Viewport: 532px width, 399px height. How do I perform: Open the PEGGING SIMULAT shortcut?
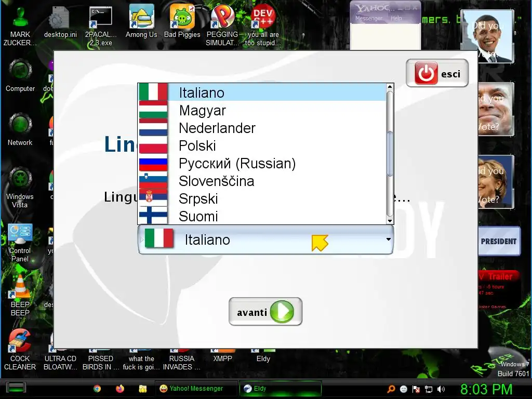pos(222,26)
